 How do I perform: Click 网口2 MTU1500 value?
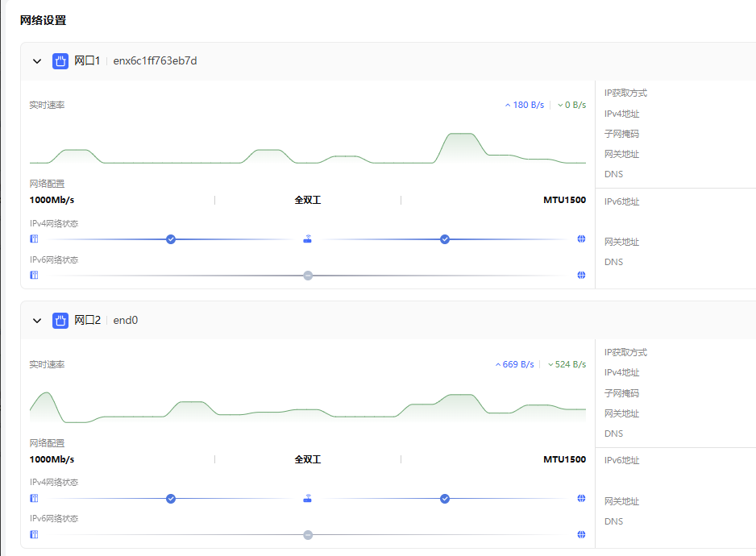pyautogui.click(x=565, y=459)
